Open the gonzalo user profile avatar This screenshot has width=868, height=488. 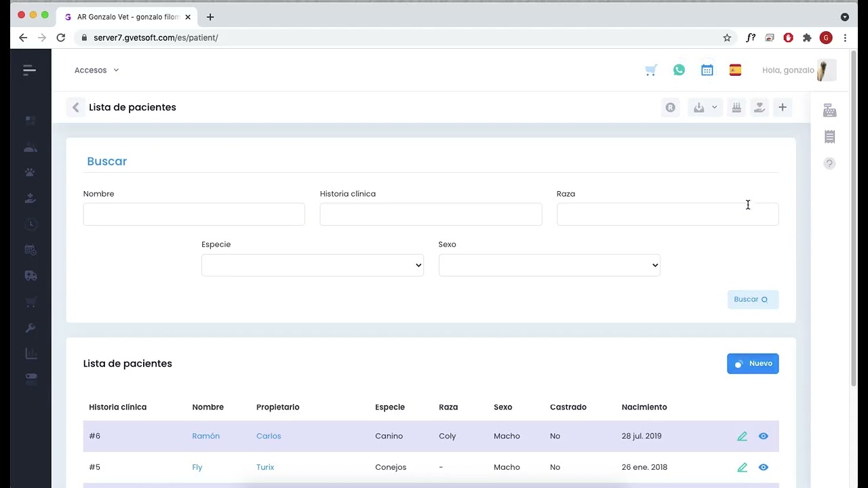826,70
